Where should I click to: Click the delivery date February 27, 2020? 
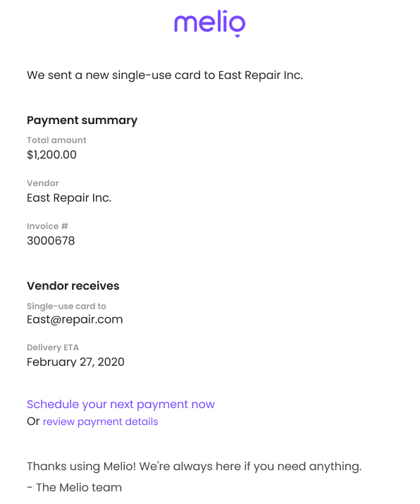[x=75, y=362]
